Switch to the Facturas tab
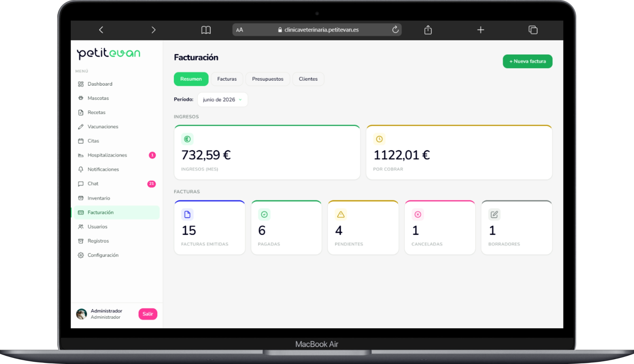The image size is (634, 364). tap(227, 79)
